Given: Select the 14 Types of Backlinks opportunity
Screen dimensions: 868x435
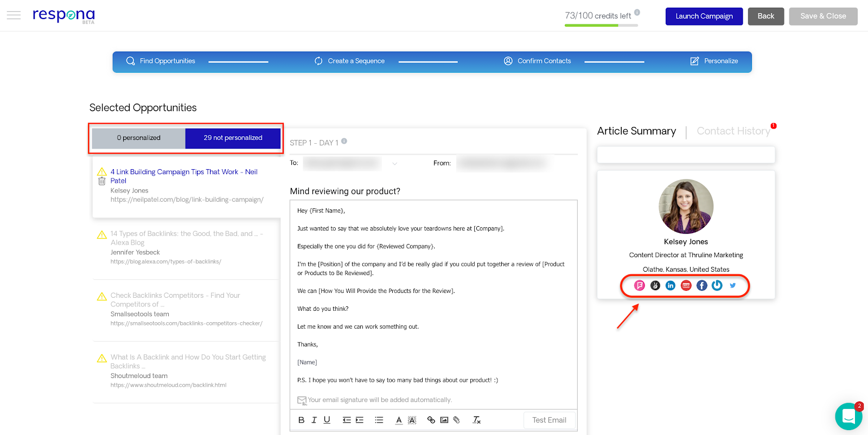Looking at the screenshot, I should (x=187, y=238).
